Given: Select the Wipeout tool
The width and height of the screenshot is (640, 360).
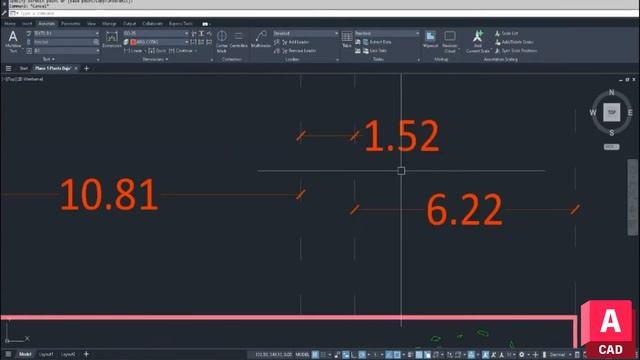Looking at the screenshot, I should click(x=430, y=40).
